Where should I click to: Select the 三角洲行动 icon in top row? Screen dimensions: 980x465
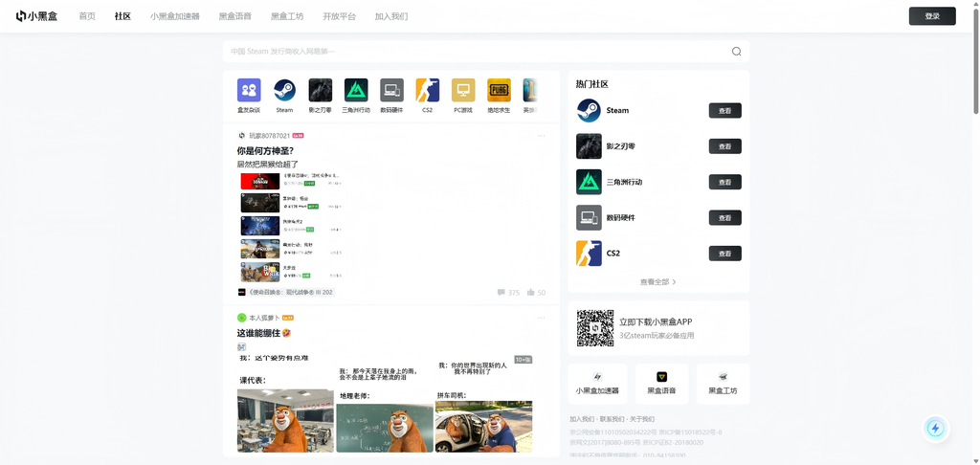tap(356, 90)
